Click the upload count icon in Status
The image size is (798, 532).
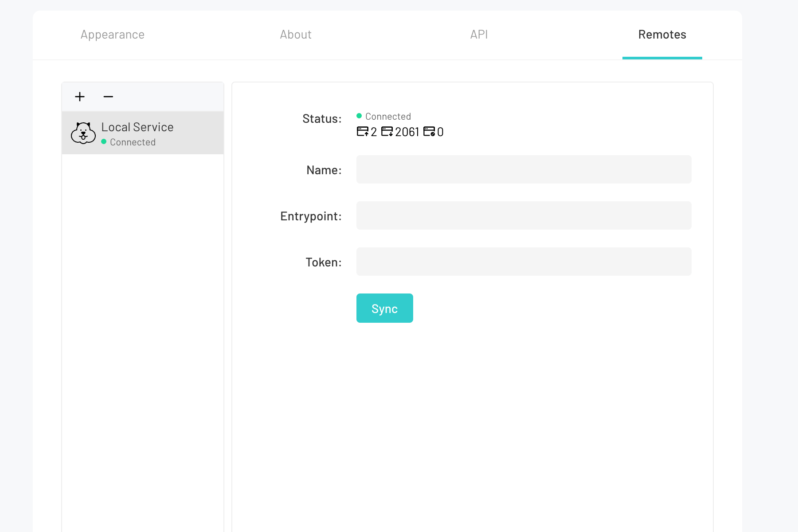[362, 132]
